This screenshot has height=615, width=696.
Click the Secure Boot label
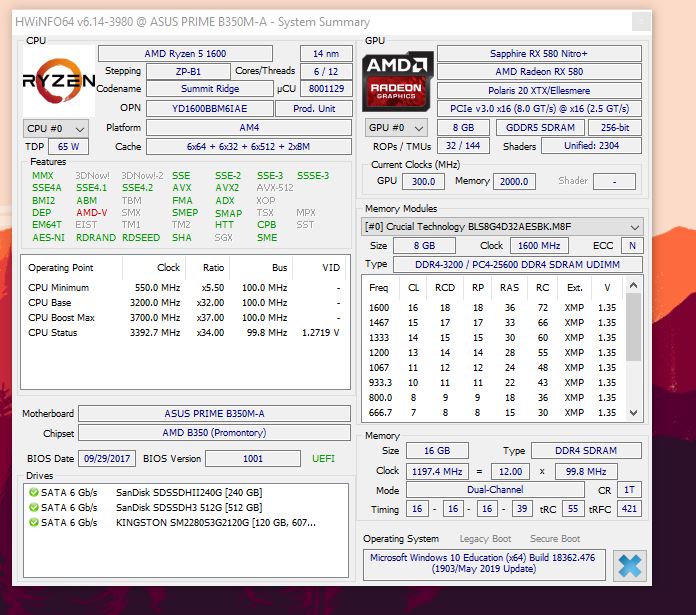(x=555, y=539)
